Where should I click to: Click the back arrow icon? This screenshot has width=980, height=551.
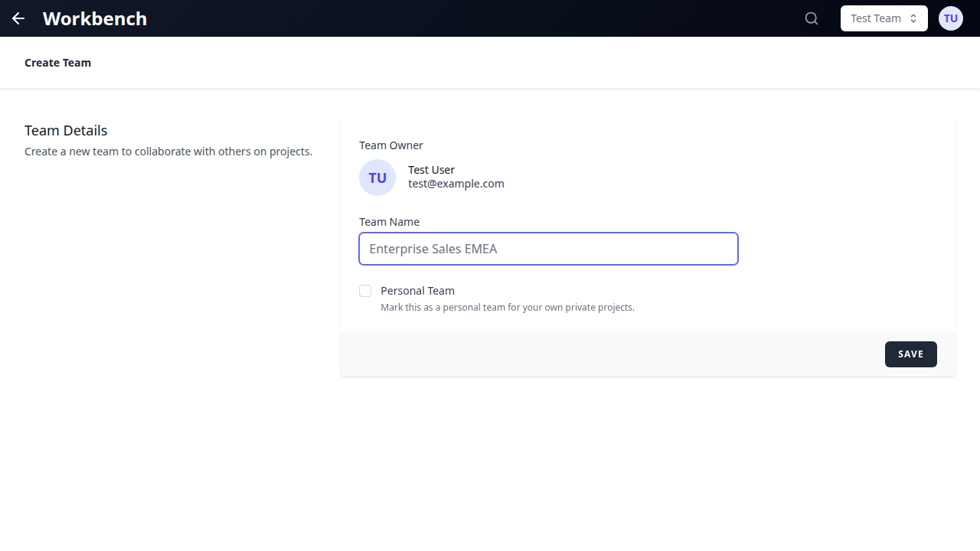tap(18, 18)
